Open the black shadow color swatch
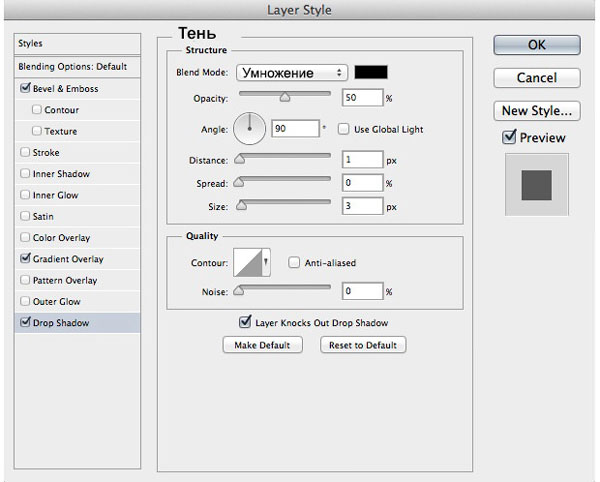 click(371, 72)
